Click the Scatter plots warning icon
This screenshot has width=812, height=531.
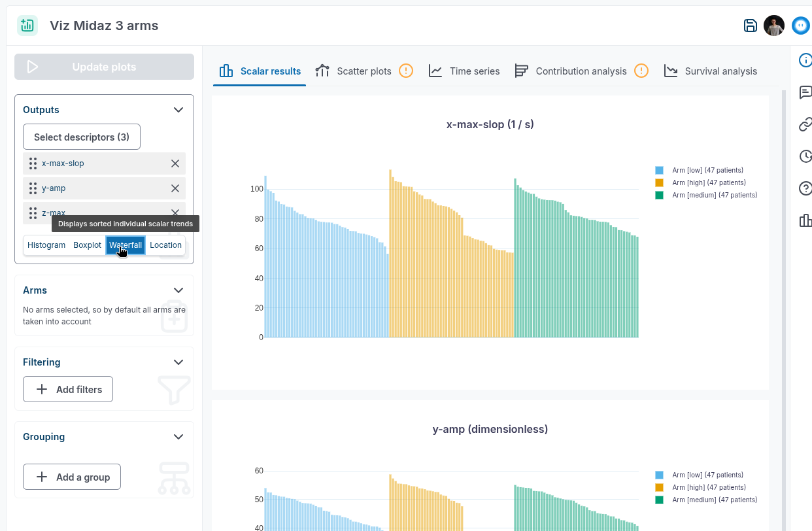pos(406,71)
